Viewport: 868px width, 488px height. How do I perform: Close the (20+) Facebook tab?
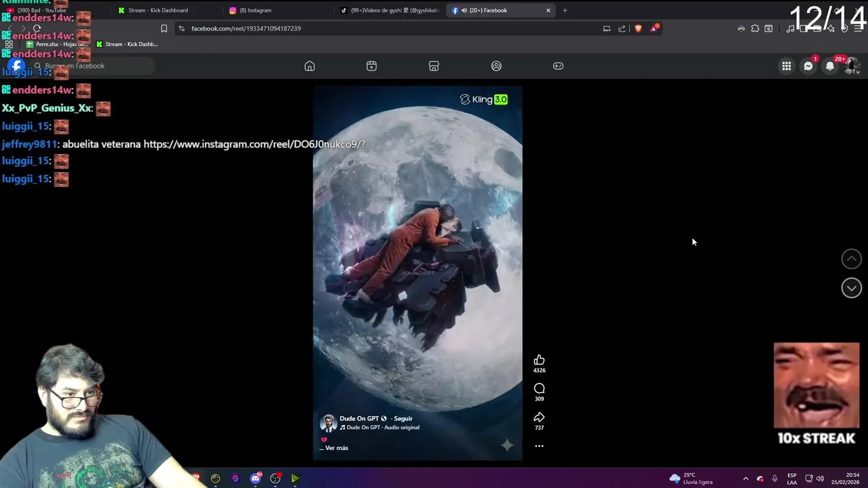coord(548,10)
